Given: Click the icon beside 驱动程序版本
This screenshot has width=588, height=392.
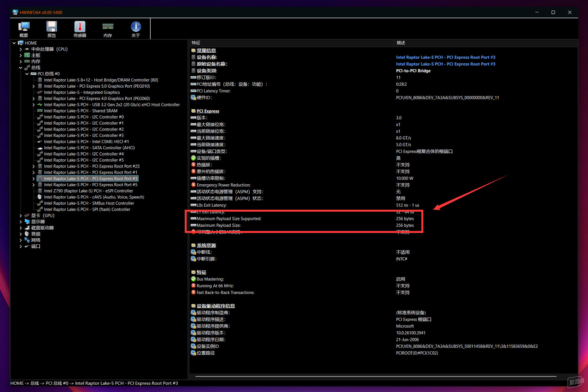Looking at the screenshot, I should 193,333.
